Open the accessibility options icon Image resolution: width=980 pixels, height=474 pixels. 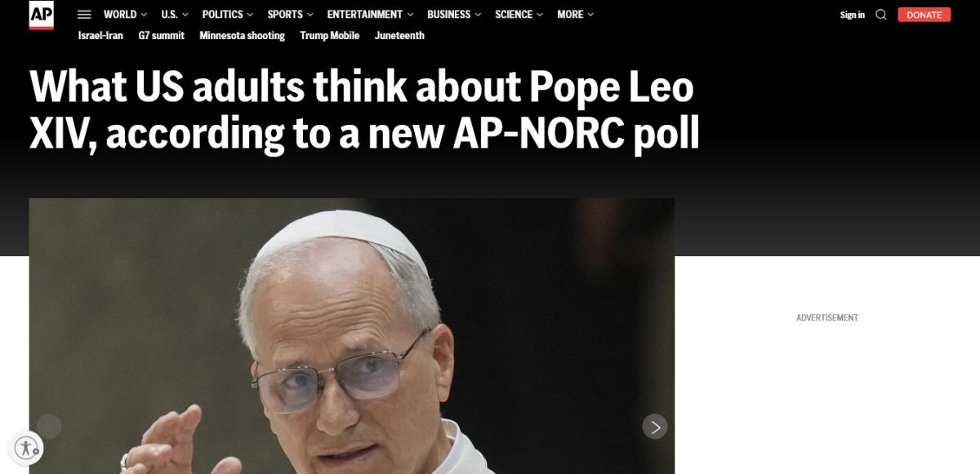(x=27, y=447)
